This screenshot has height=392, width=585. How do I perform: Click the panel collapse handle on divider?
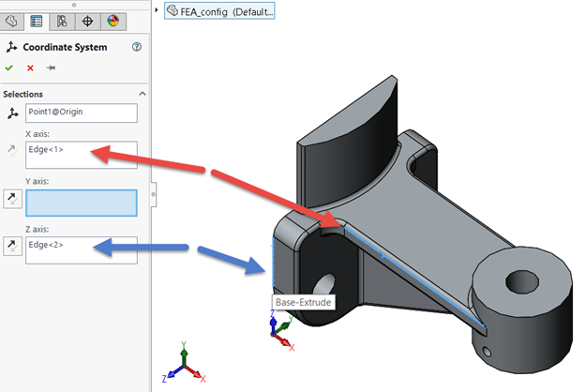(x=153, y=195)
